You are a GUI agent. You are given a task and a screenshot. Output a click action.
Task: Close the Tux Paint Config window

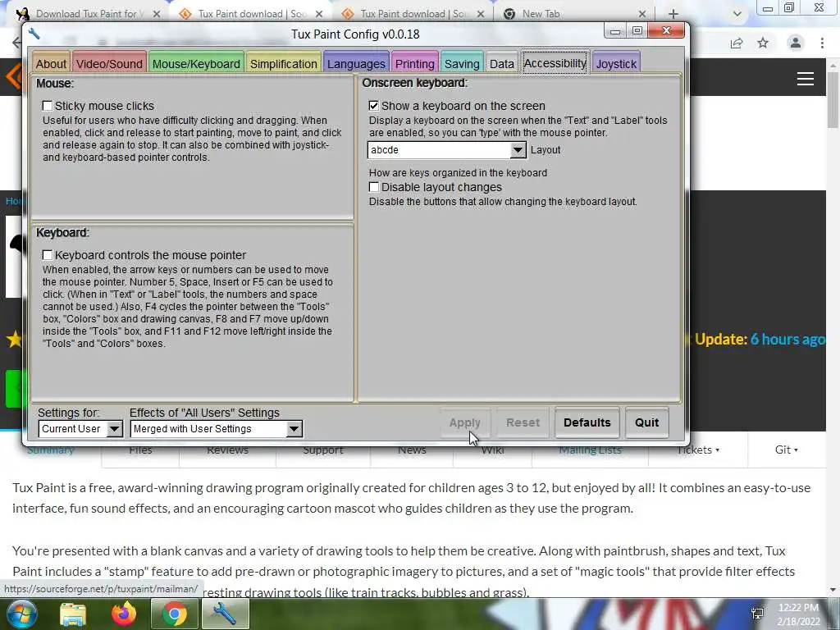(666, 31)
